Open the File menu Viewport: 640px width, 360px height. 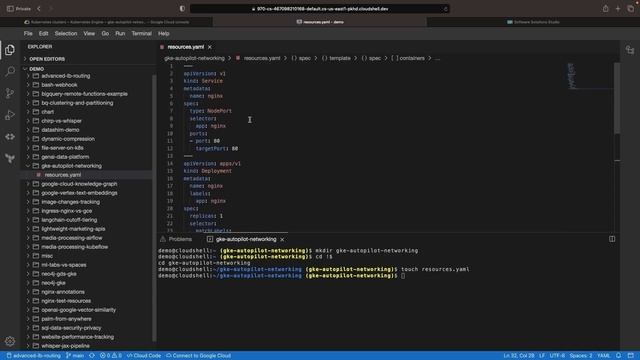(28, 33)
